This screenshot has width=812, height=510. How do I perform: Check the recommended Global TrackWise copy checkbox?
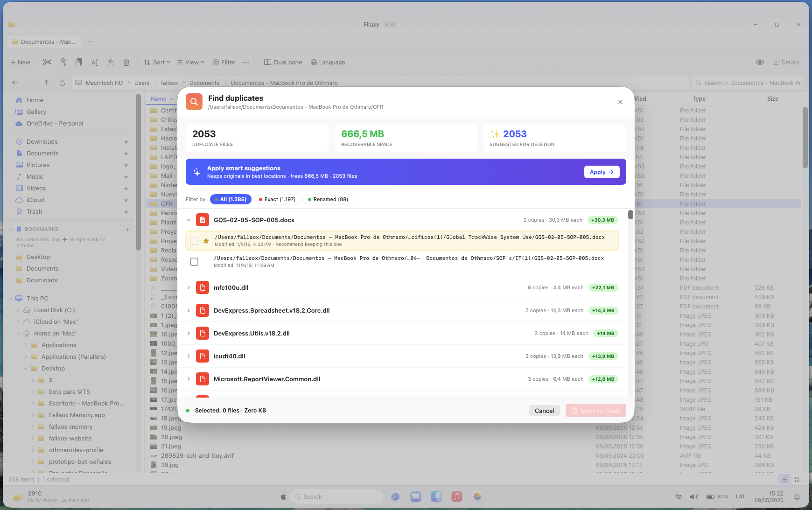point(194,241)
